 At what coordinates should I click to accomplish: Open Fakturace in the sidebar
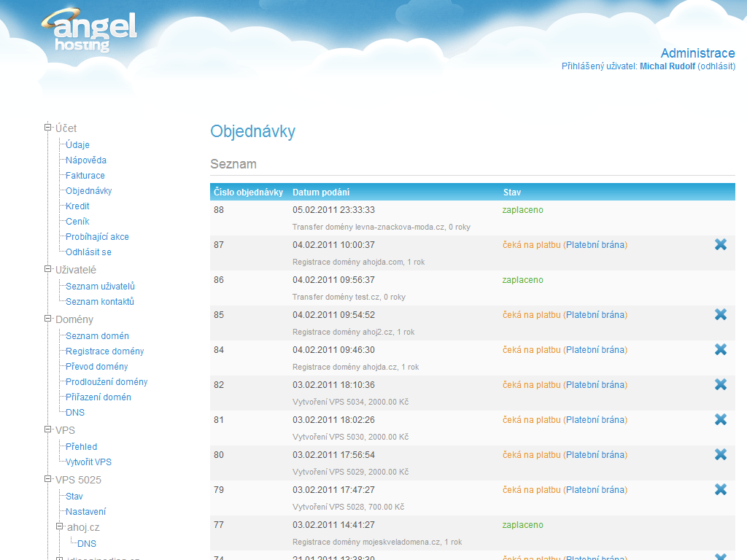85,176
